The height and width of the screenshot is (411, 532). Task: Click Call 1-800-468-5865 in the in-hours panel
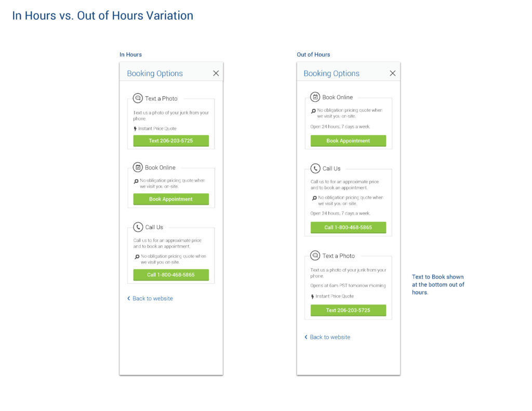click(x=171, y=275)
